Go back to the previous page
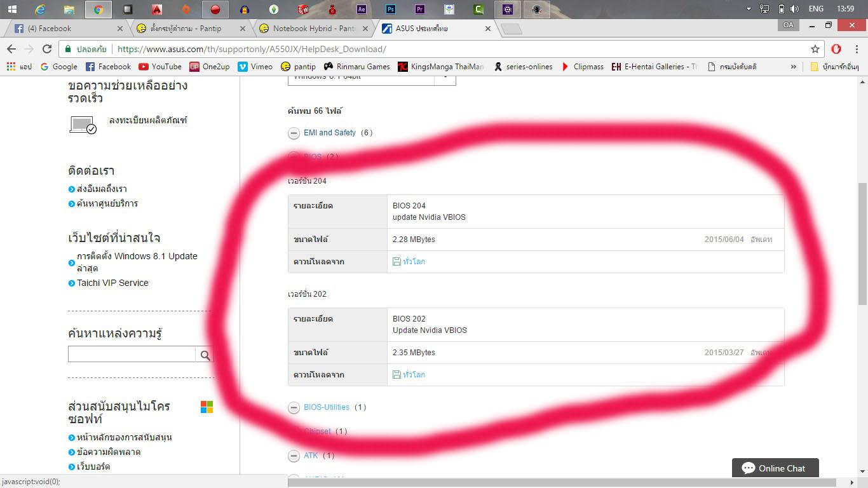 click(11, 49)
